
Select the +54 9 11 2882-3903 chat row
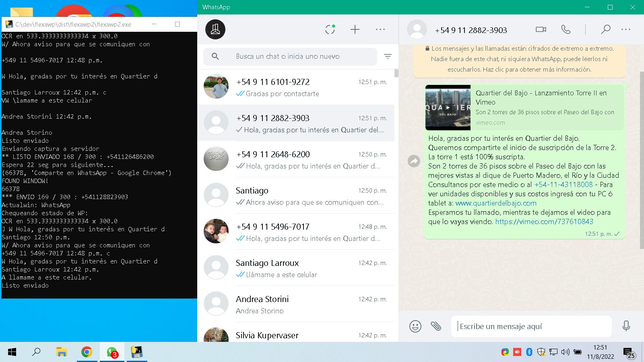(296, 123)
